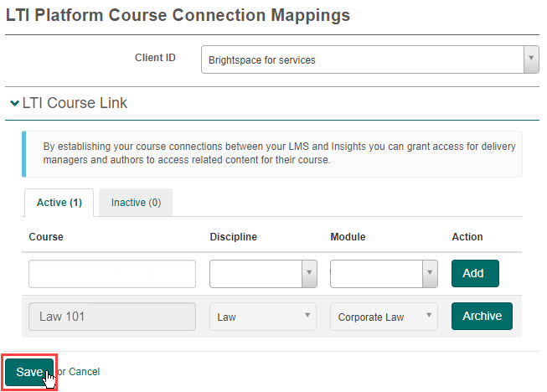Click the LTI Course Link heading text
Image resolution: width=547 pixels, height=392 pixels.
click(75, 104)
